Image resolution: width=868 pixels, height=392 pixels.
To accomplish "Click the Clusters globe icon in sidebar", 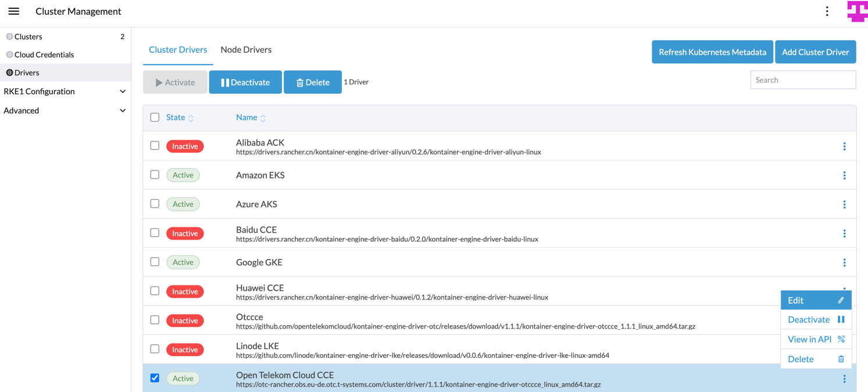I will (x=9, y=37).
